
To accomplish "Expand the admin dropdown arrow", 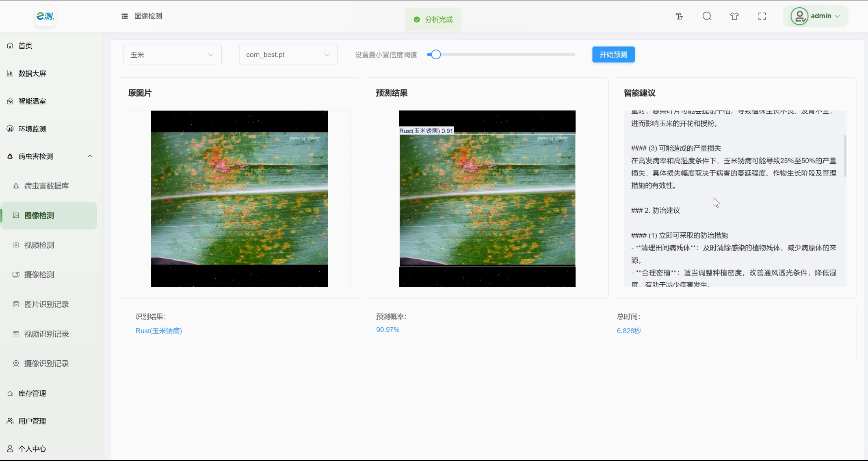I will [837, 16].
